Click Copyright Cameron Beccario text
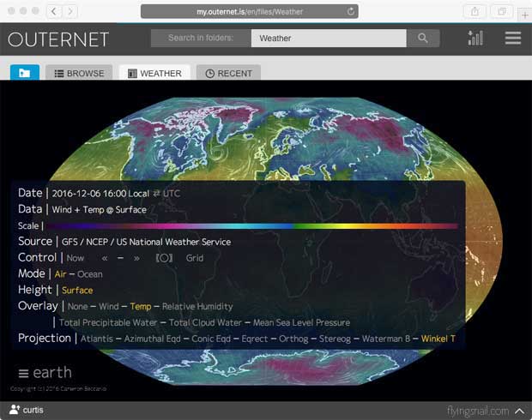The height and width of the screenshot is (420, 532). coord(58,389)
